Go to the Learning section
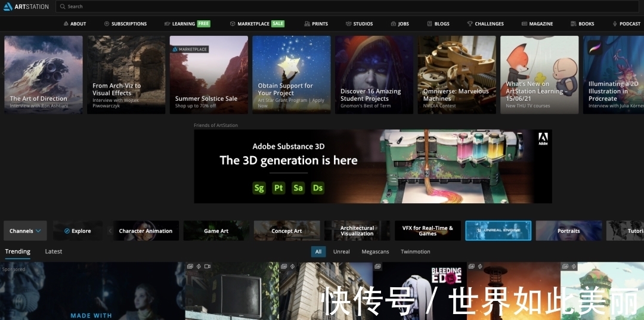The width and height of the screenshot is (644, 320). pyautogui.click(x=184, y=24)
